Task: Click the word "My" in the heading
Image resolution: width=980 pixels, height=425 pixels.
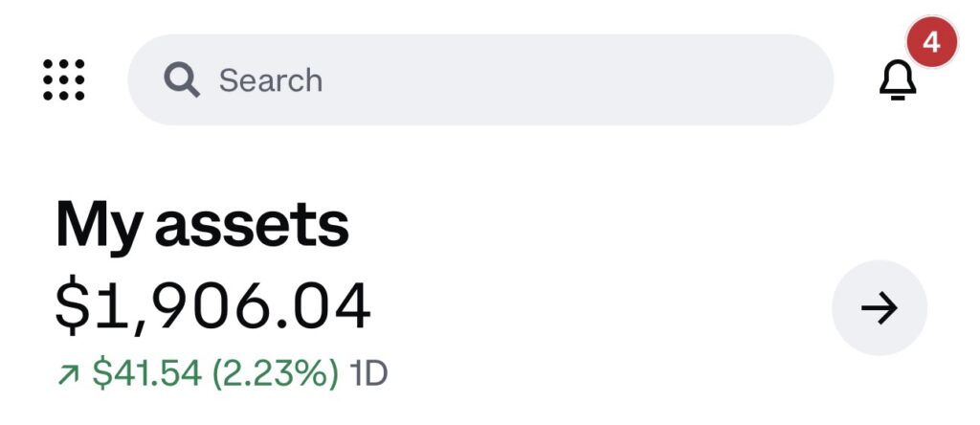Action: tap(99, 228)
